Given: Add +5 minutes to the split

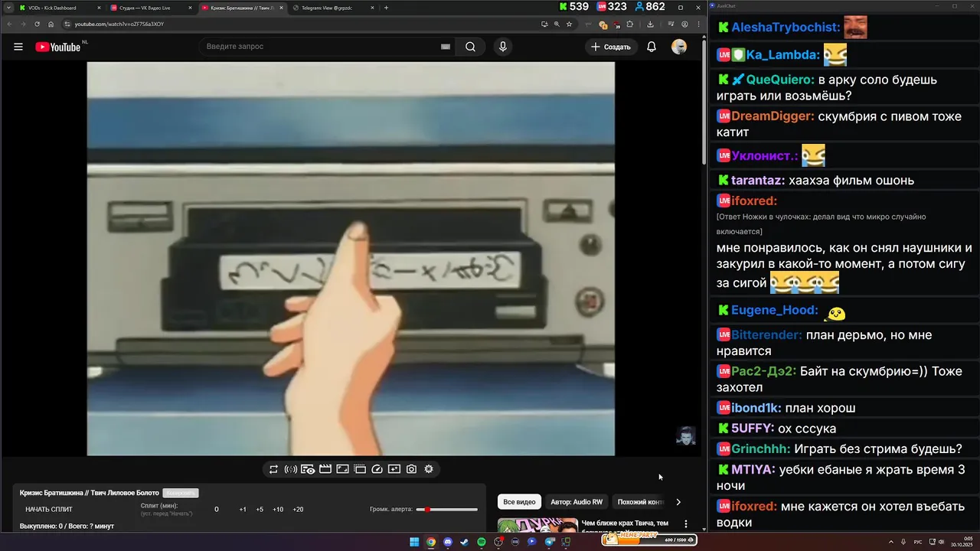Looking at the screenshot, I should pyautogui.click(x=260, y=509).
